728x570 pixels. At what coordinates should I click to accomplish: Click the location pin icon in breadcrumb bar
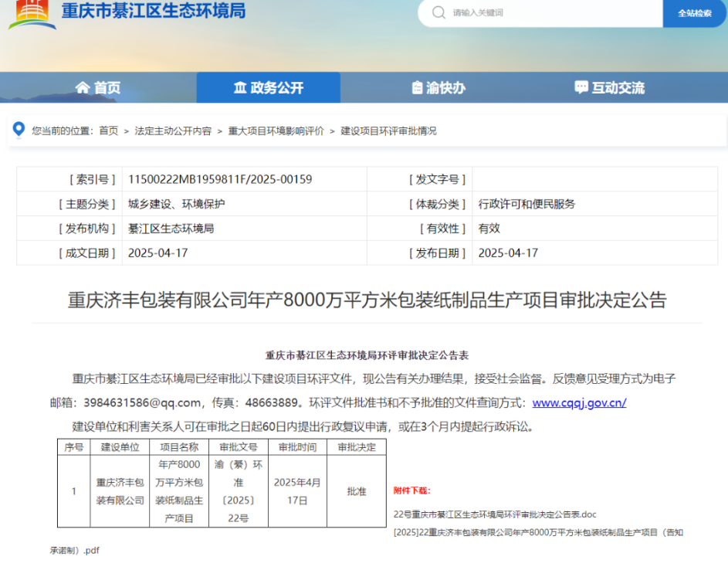coord(19,129)
